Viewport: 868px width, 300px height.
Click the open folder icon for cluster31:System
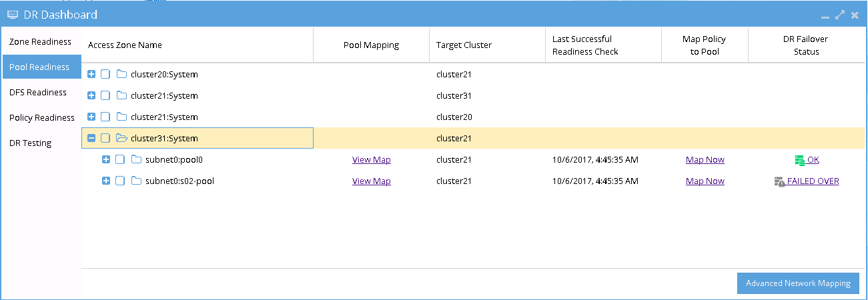click(x=121, y=139)
